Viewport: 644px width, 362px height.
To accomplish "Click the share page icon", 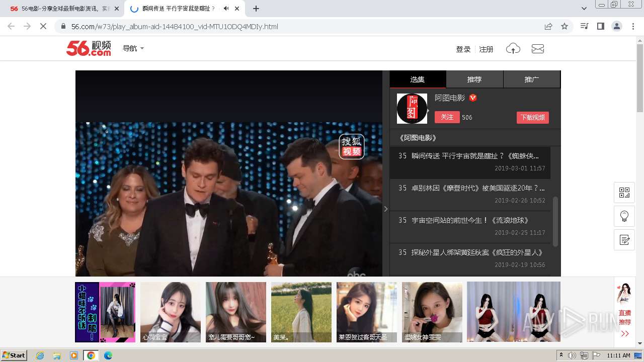I will pyautogui.click(x=548, y=26).
